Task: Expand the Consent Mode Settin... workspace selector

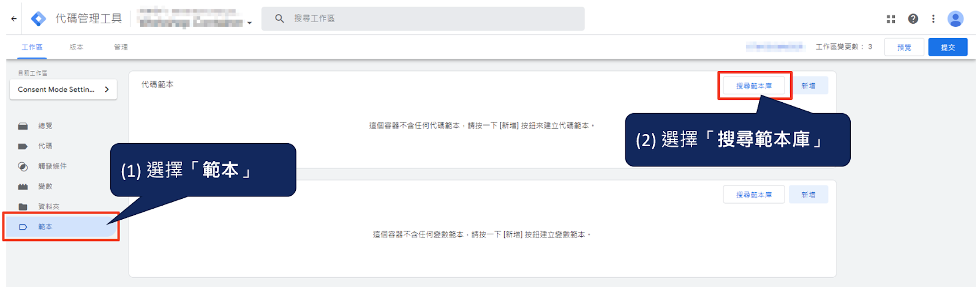Action: click(x=63, y=89)
